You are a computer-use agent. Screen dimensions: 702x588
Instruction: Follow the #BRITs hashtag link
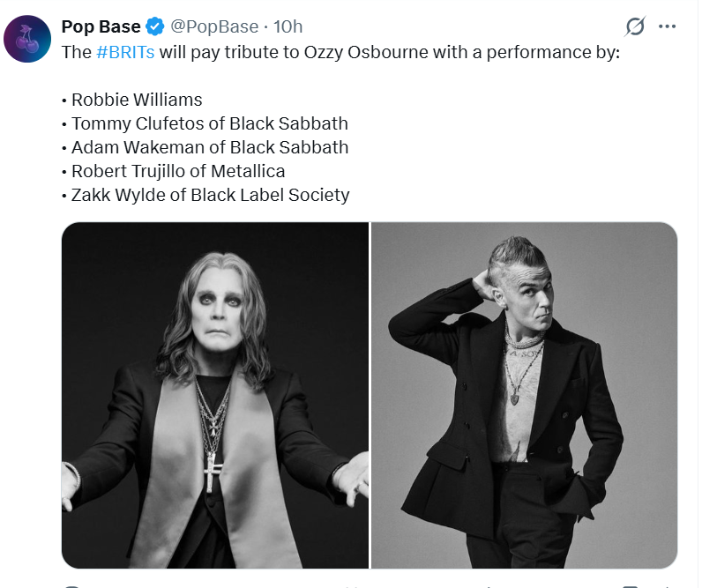click(x=125, y=52)
